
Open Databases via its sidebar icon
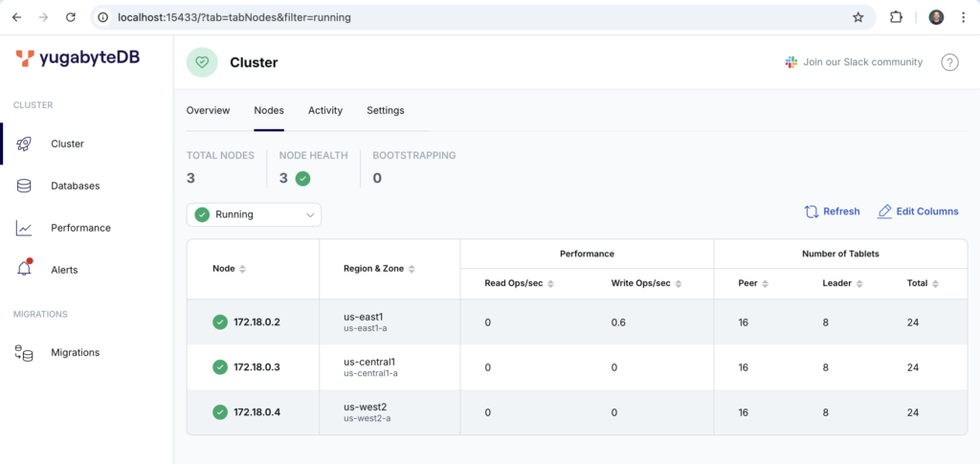click(25, 186)
